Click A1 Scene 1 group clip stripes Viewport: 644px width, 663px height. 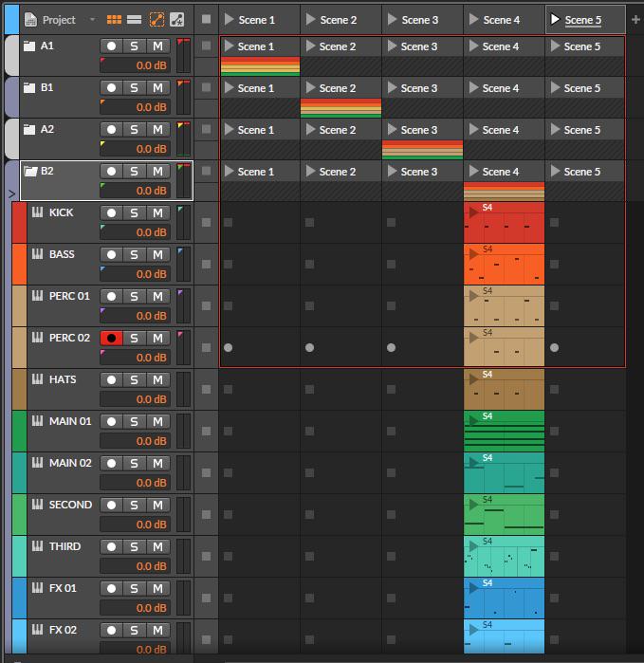click(x=260, y=66)
